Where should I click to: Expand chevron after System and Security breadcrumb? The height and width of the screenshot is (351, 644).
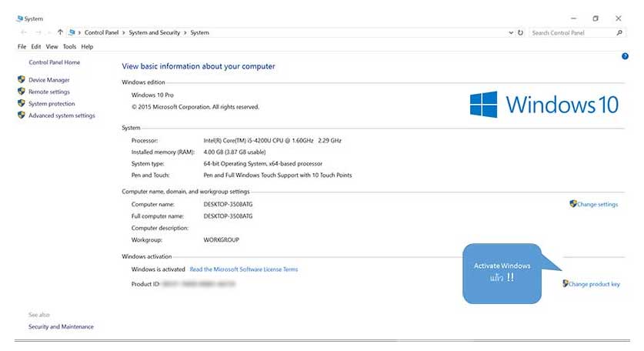point(185,32)
